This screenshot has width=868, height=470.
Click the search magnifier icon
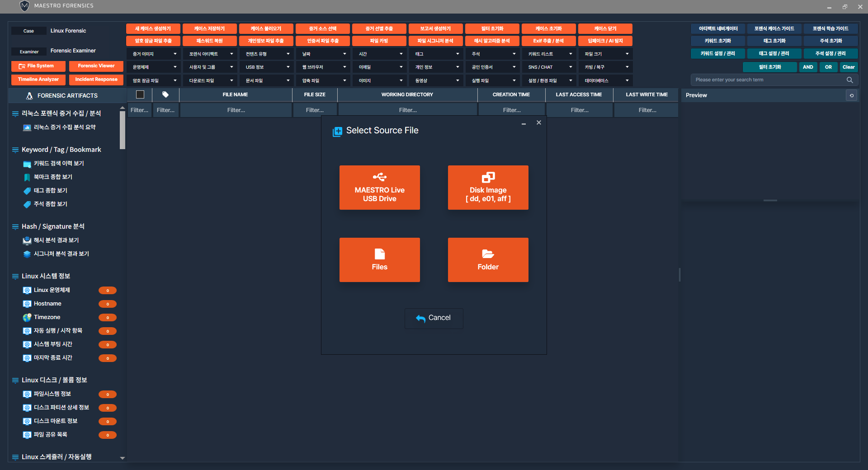(849, 80)
